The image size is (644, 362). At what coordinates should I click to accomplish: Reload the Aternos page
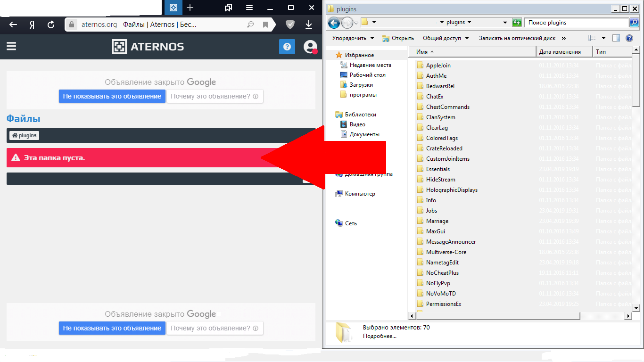pos(51,25)
